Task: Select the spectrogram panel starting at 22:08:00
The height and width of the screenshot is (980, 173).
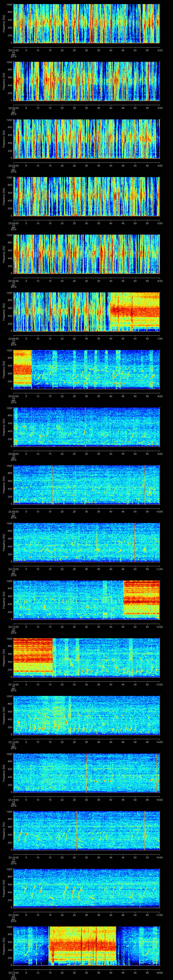Action: coord(87,427)
